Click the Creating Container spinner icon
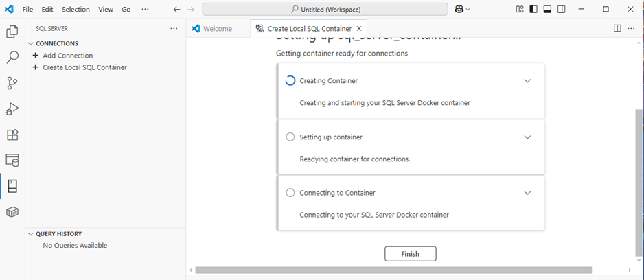This screenshot has height=280, width=644. click(290, 81)
